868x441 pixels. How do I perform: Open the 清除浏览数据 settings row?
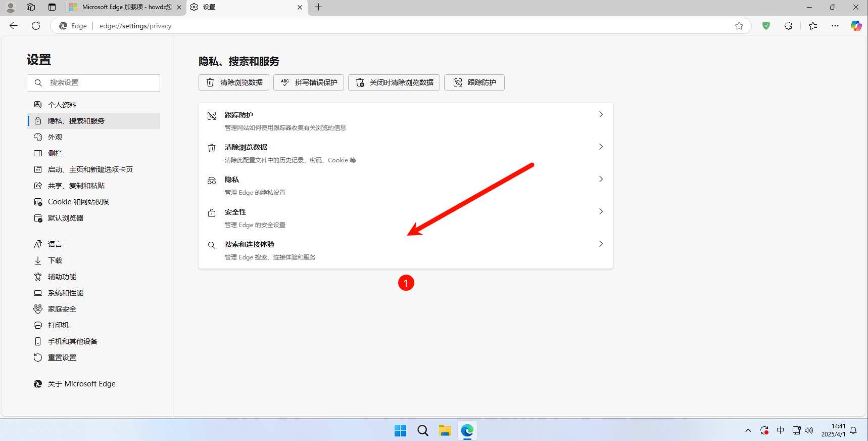point(406,153)
